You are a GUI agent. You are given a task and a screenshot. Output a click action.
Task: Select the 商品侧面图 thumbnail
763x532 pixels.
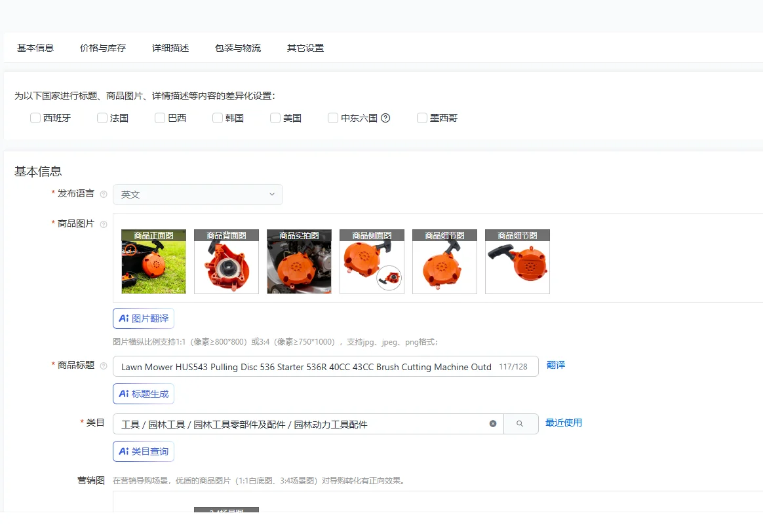(372, 261)
